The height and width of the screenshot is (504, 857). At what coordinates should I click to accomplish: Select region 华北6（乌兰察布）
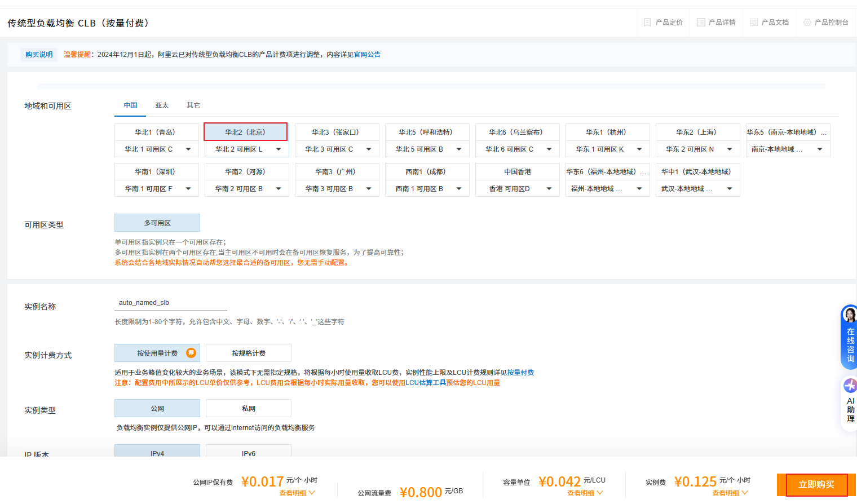point(518,132)
